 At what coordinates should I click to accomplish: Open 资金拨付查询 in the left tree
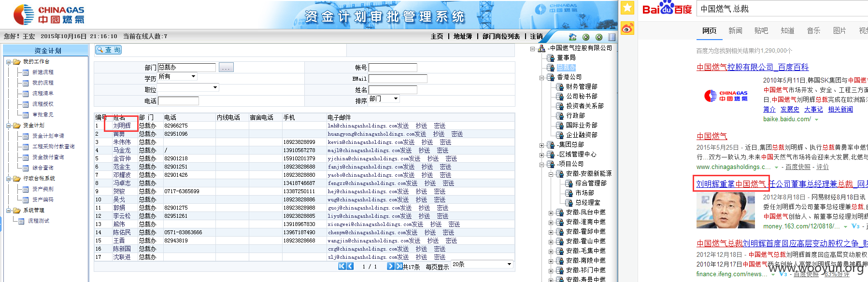(48, 157)
